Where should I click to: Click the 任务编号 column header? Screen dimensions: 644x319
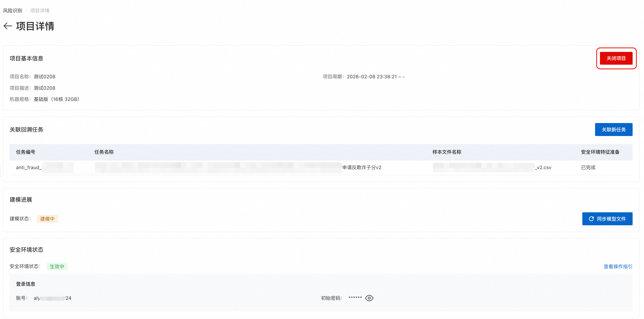pyautogui.click(x=25, y=152)
